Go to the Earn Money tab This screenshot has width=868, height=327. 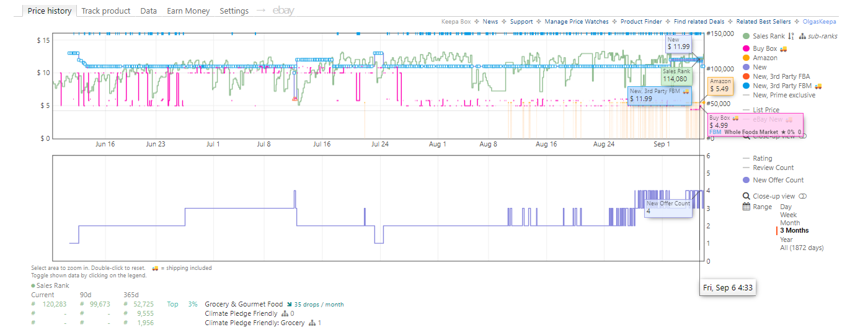tap(188, 11)
